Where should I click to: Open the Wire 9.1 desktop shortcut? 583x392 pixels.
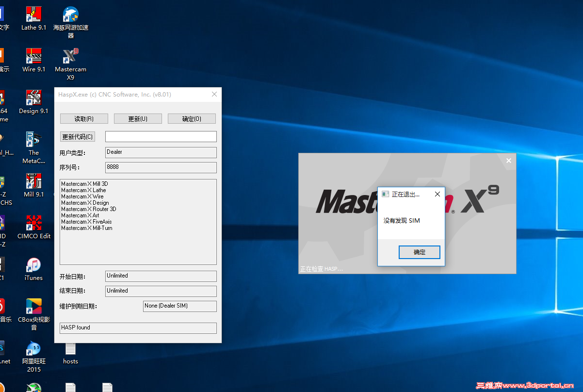33,60
